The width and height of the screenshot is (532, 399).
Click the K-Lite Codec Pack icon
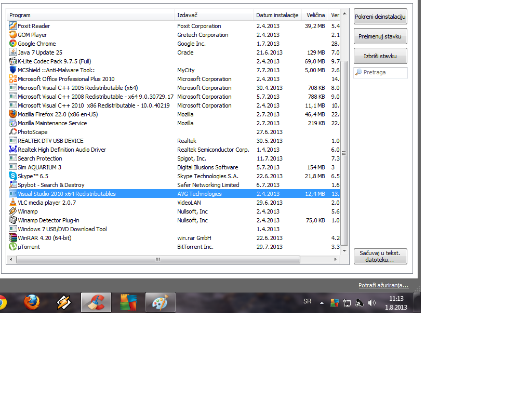coord(13,61)
